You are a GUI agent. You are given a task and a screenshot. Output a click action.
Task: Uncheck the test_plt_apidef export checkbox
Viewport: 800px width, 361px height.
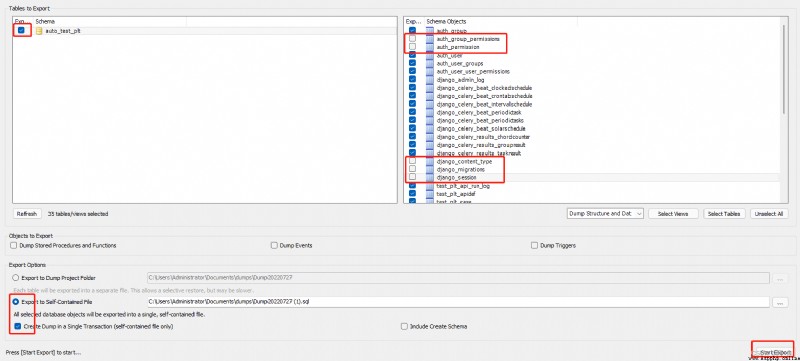click(412, 194)
